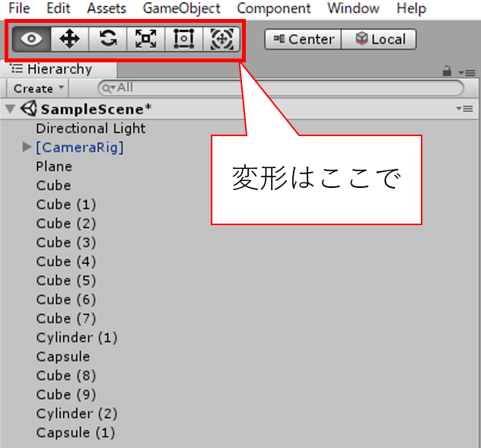481x448 pixels.
Task: Select Cube (6) in hierarchy
Action: tap(66, 300)
